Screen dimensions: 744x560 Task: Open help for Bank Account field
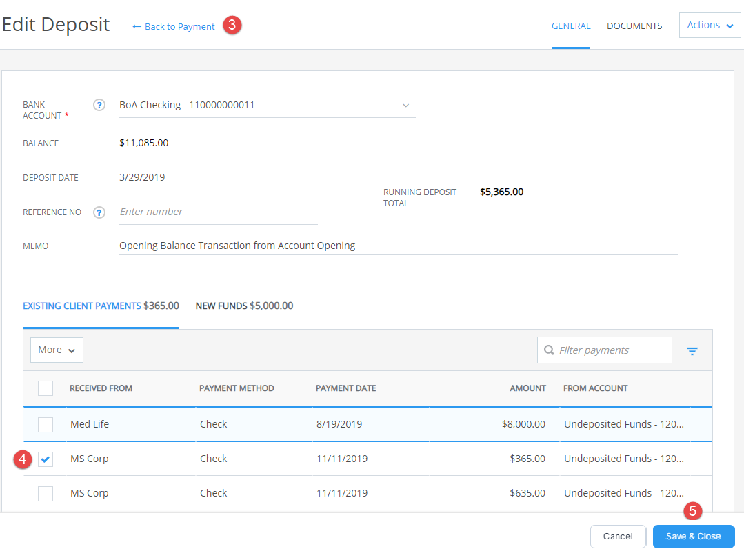click(x=99, y=105)
